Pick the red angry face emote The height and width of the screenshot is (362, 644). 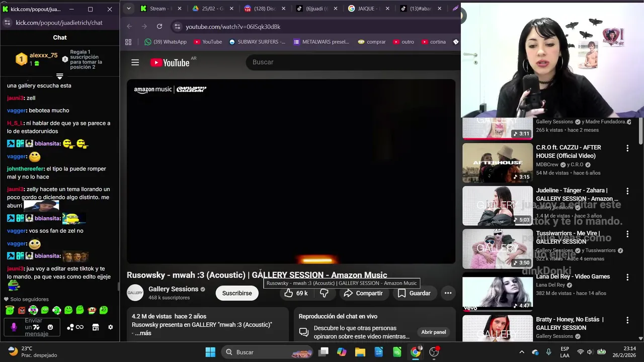pos(22,310)
